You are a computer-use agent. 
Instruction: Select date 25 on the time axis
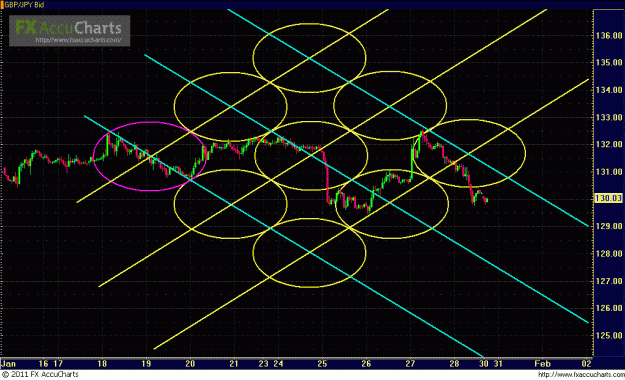(x=322, y=364)
